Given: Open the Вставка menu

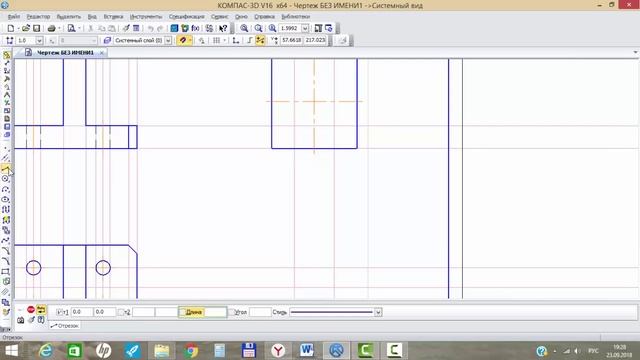Looking at the screenshot, I should coord(113,17).
